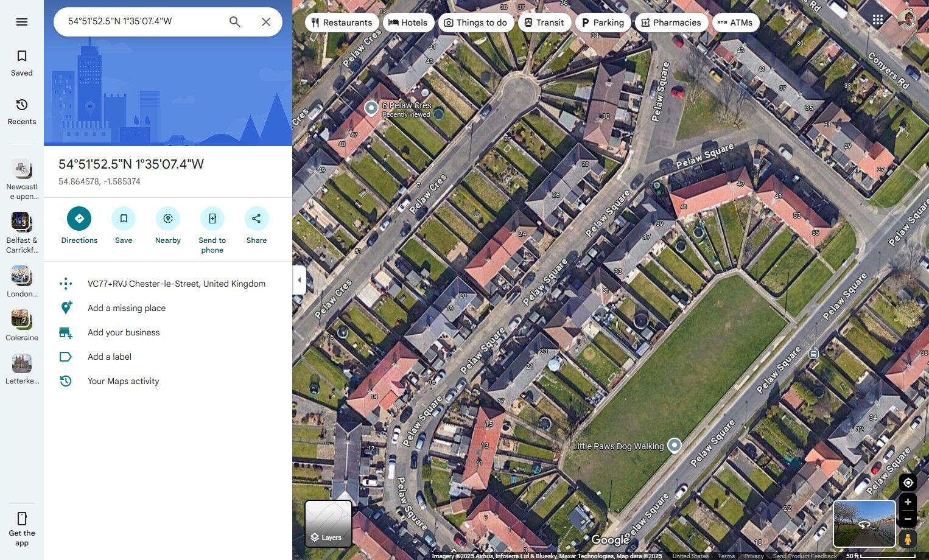Save this location
This screenshot has height=560, width=929.
pyautogui.click(x=124, y=226)
